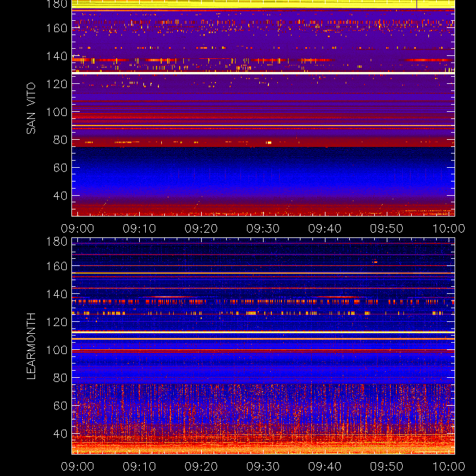476x476 pixels.
Task: Click the 09:40 time label under the San Vito plot
Action: [x=325, y=228]
